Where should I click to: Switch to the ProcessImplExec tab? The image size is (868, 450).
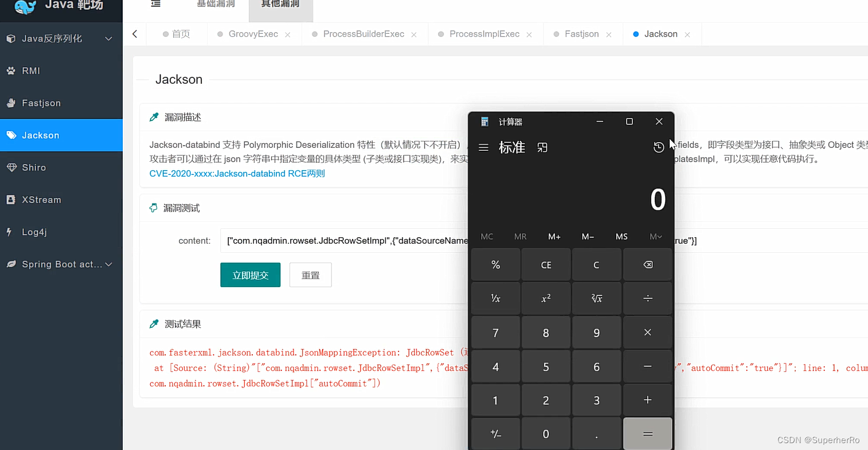click(484, 34)
